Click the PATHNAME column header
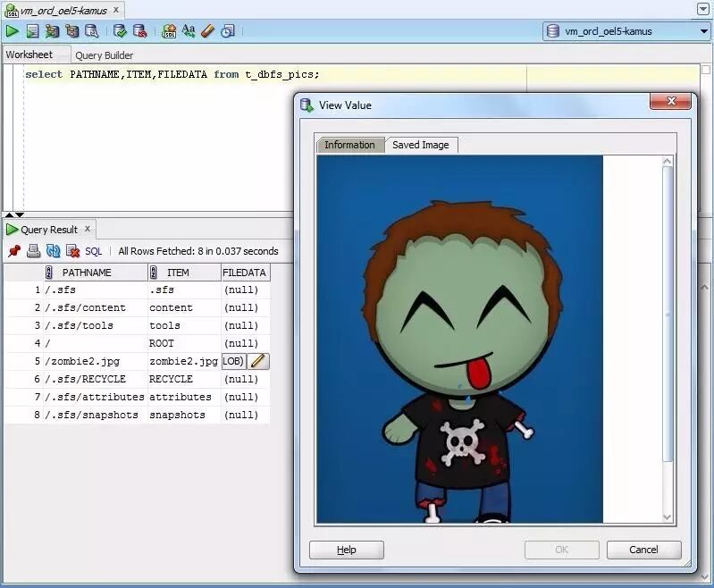Screen dimensions: 714x588 click(x=97, y=273)
